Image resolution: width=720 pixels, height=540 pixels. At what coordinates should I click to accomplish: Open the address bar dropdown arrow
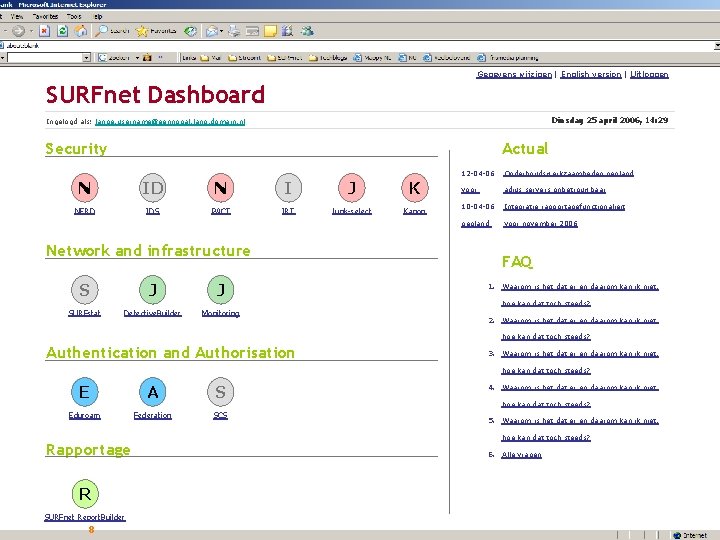[717, 45]
